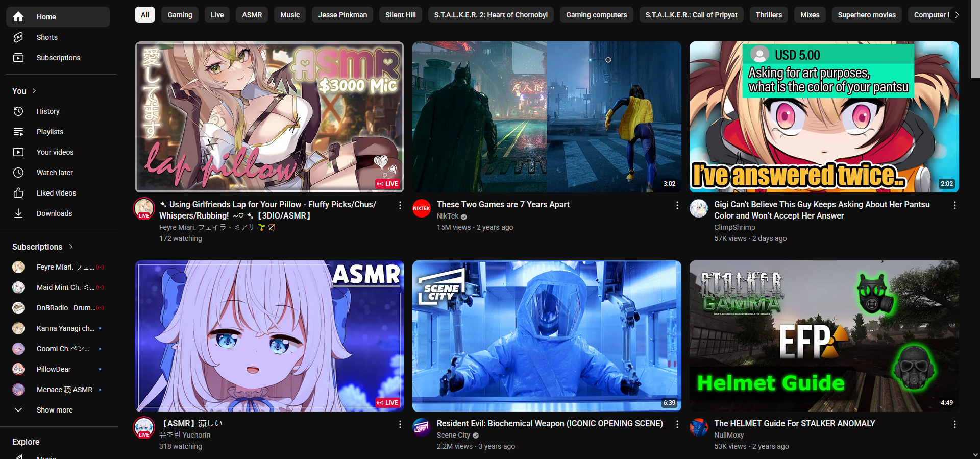The height and width of the screenshot is (459, 980).
Task: Open the Watch later clock icon
Action: (18, 173)
